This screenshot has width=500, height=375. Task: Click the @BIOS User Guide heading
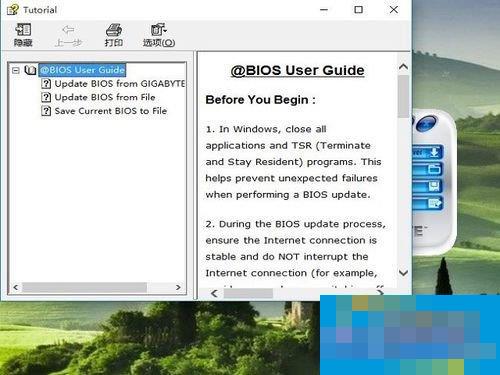[x=297, y=70]
